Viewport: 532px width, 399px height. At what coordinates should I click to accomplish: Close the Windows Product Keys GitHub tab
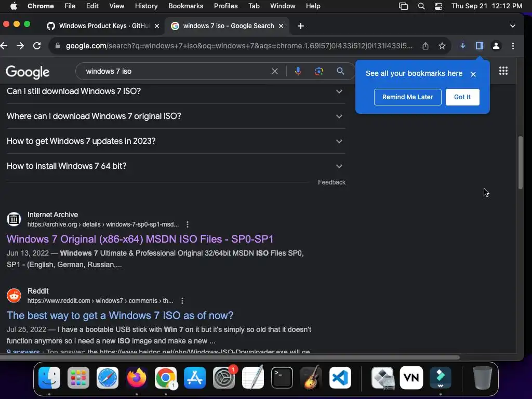coord(157,26)
